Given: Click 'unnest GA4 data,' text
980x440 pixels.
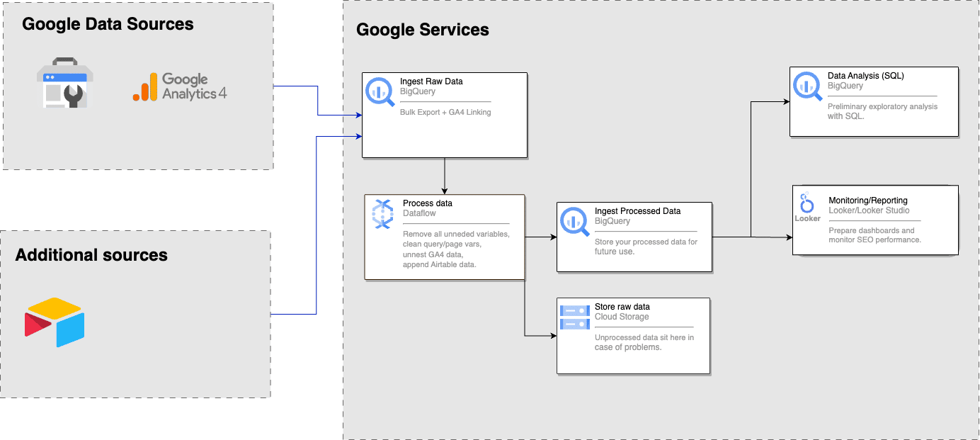Looking at the screenshot, I should coord(433,254).
